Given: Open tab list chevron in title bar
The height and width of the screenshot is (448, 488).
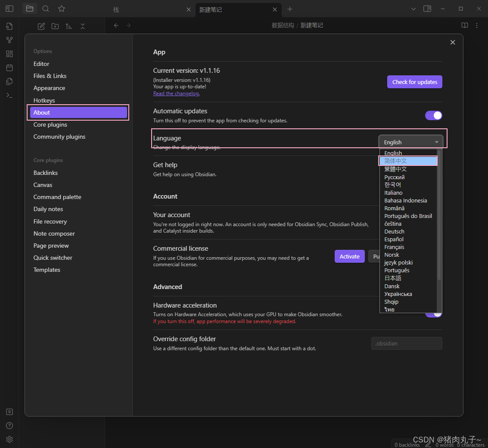Looking at the screenshot, I should tap(413, 9).
